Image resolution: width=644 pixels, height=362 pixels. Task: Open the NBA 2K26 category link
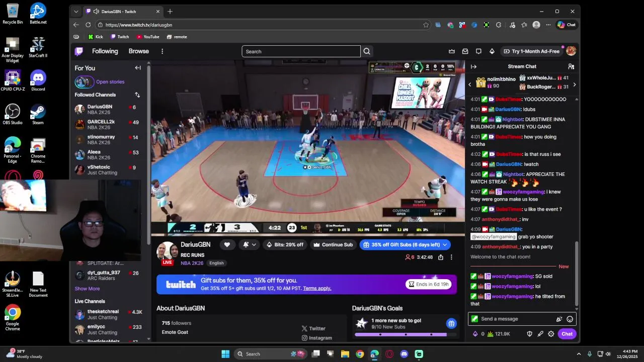[x=192, y=263]
